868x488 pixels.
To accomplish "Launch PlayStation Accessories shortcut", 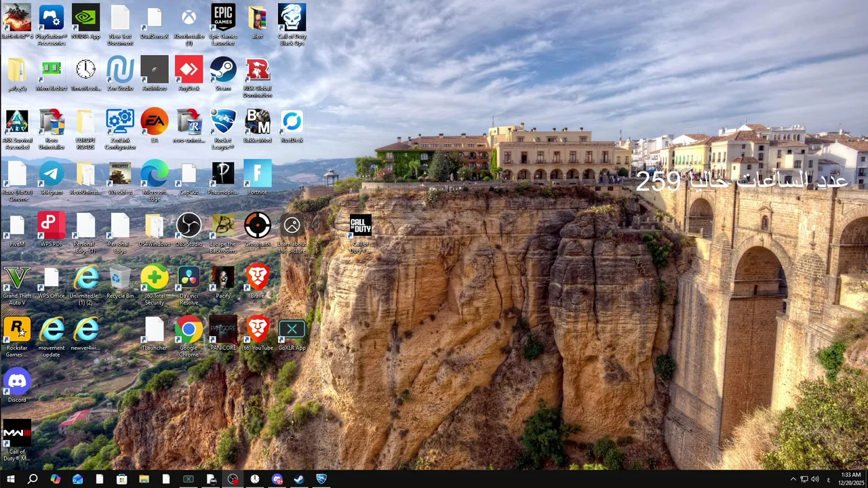I will 52,25.
